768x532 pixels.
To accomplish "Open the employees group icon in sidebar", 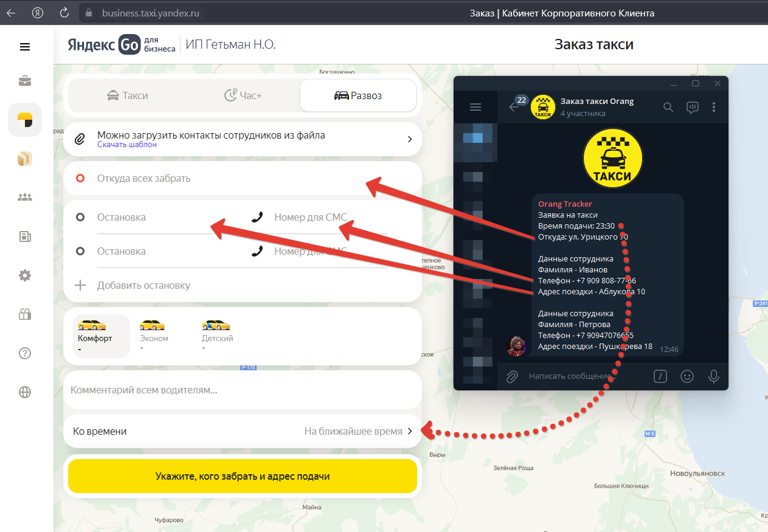I will (x=25, y=198).
